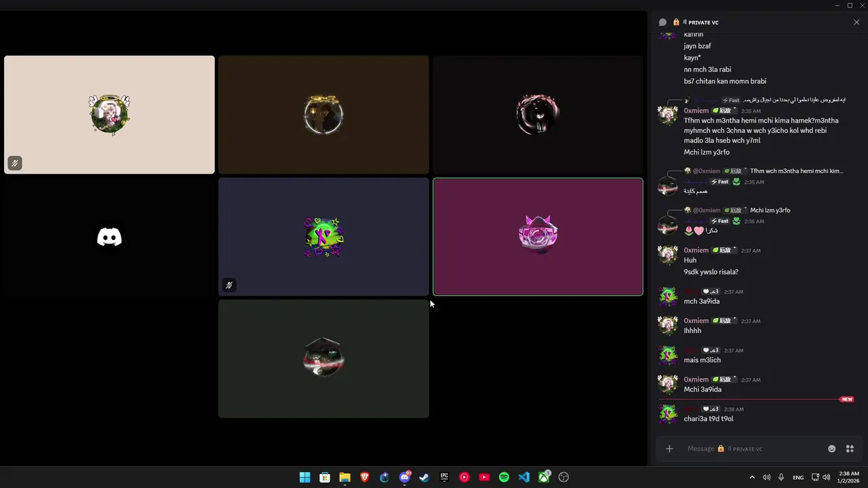Click the message text 'mais m3lich'
This screenshot has width=868, height=488.
(x=702, y=360)
